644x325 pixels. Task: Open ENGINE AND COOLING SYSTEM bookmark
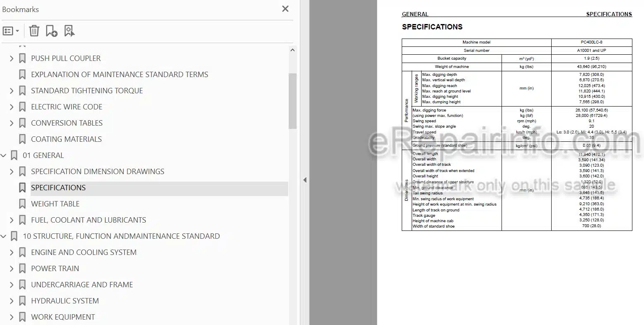84,252
